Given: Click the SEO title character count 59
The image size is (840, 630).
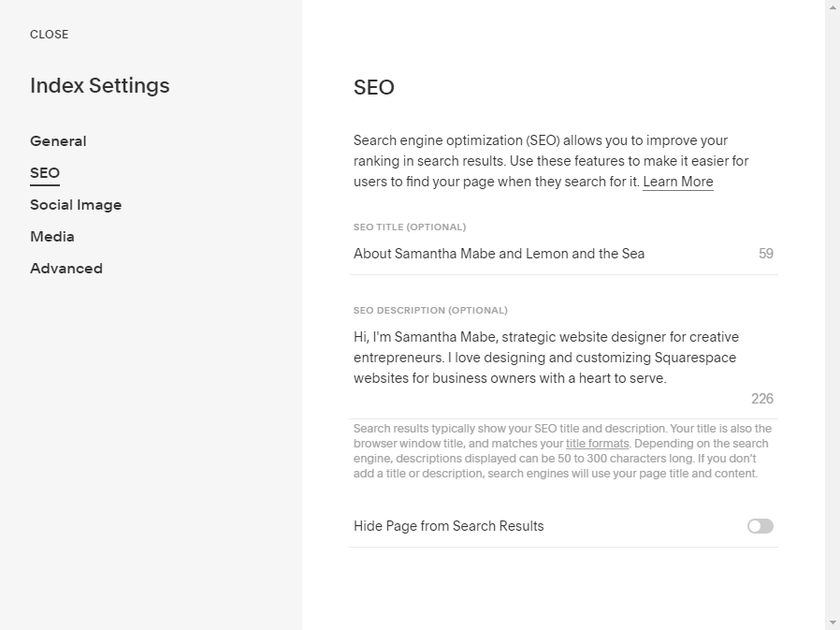Looking at the screenshot, I should pos(766,254).
